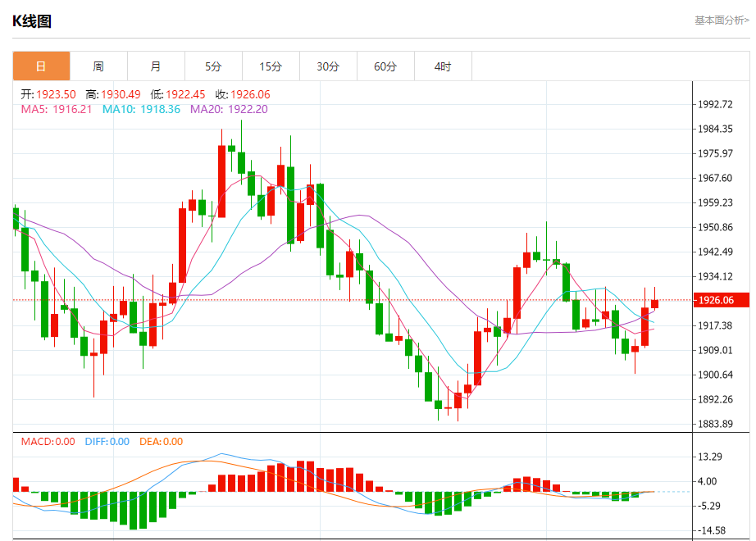
Task: Click the DEA:0.00 indicator label
Action: tap(161, 442)
